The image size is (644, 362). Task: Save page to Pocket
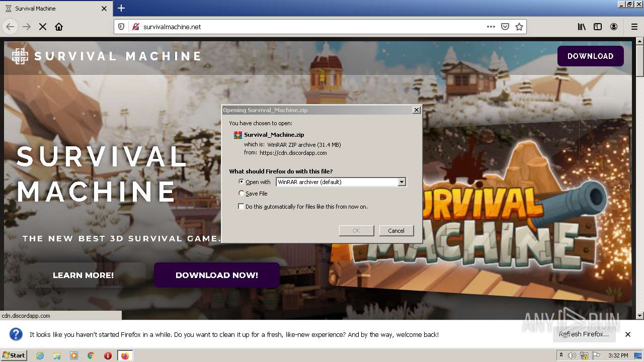505,27
